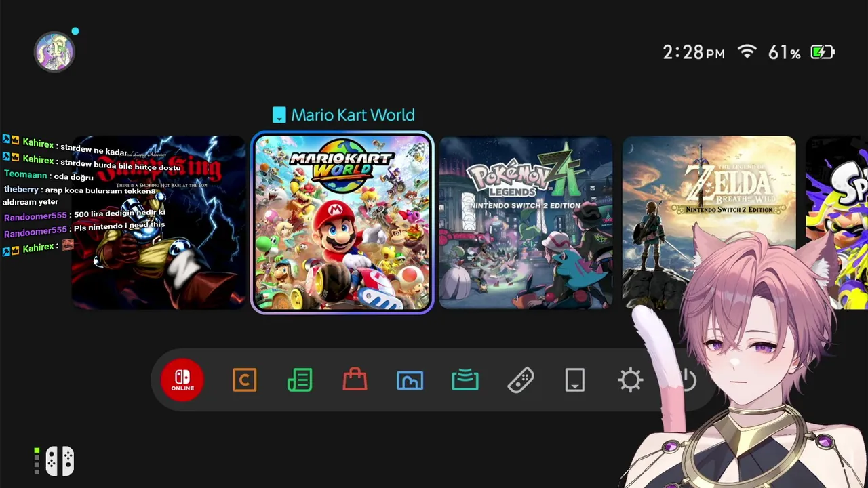Open the power sleep mode icon
868x488 pixels.
pos(687,380)
